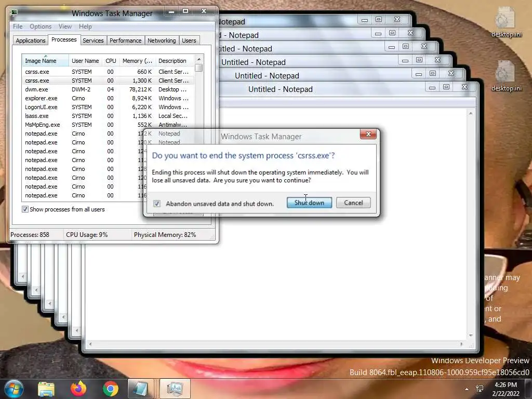The image size is (532, 399).
Task: Click the front Notepad scroll-up arrow
Action: (471, 113)
